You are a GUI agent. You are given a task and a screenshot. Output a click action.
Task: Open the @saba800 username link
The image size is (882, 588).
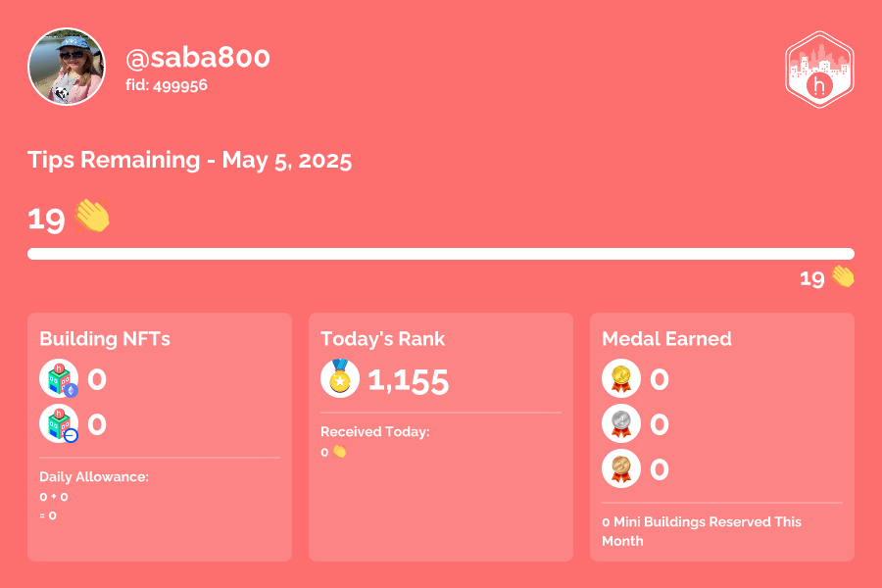197,58
